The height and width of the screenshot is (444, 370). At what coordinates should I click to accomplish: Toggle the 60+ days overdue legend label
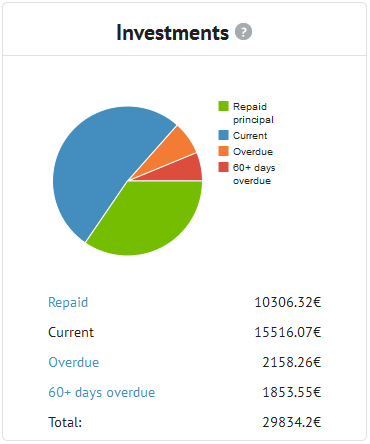(254, 174)
